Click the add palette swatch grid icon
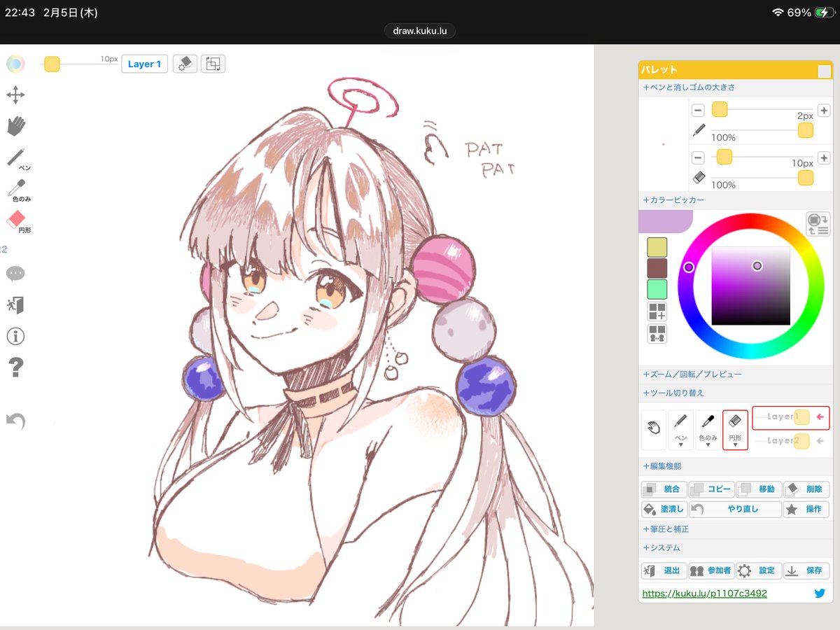The height and width of the screenshot is (630, 840). click(x=657, y=311)
